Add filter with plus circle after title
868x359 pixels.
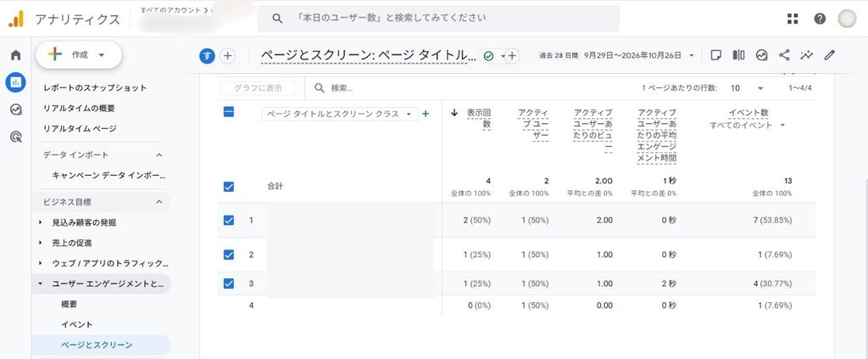pos(512,56)
